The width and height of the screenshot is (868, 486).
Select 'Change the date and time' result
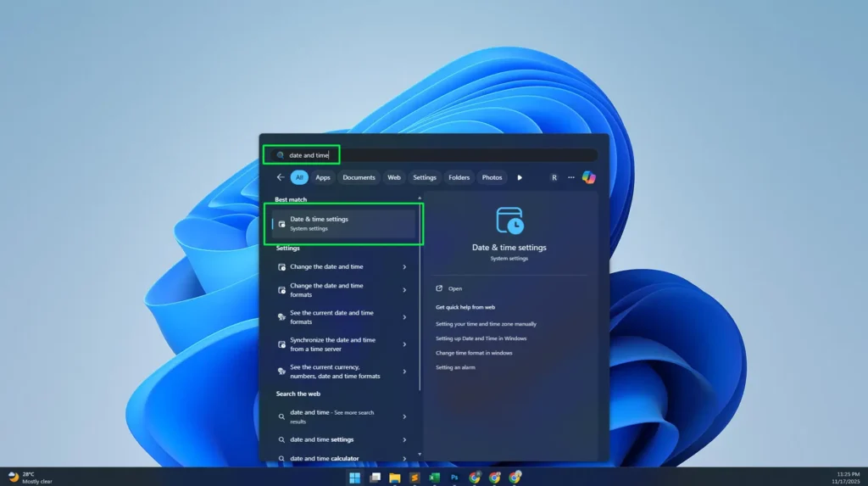tap(344, 266)
